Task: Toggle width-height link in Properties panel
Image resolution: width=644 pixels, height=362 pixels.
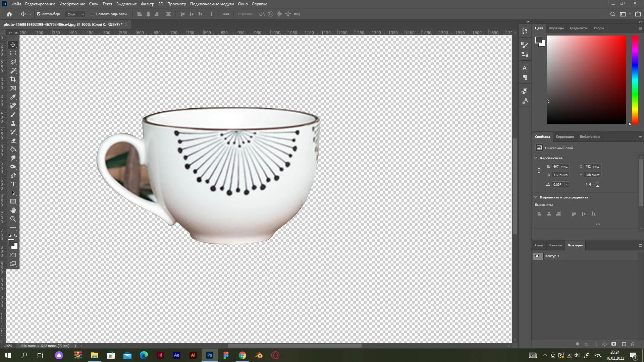Action: (x=539, y=171)
